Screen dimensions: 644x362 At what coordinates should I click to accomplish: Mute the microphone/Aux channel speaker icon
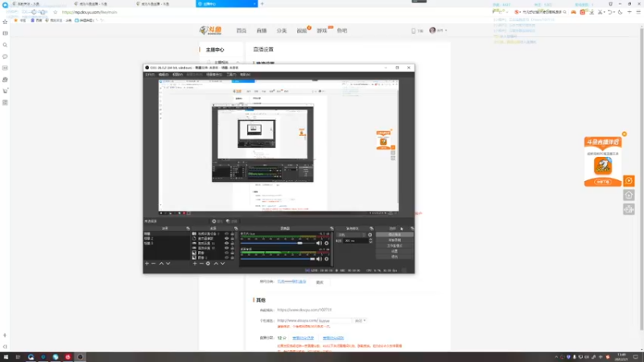pos(319,243)
